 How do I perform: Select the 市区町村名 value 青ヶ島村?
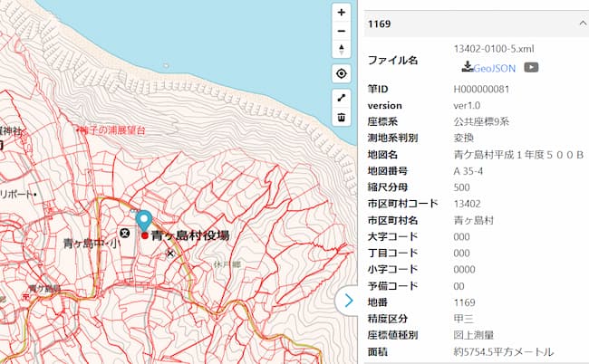[x=473, y=220]
